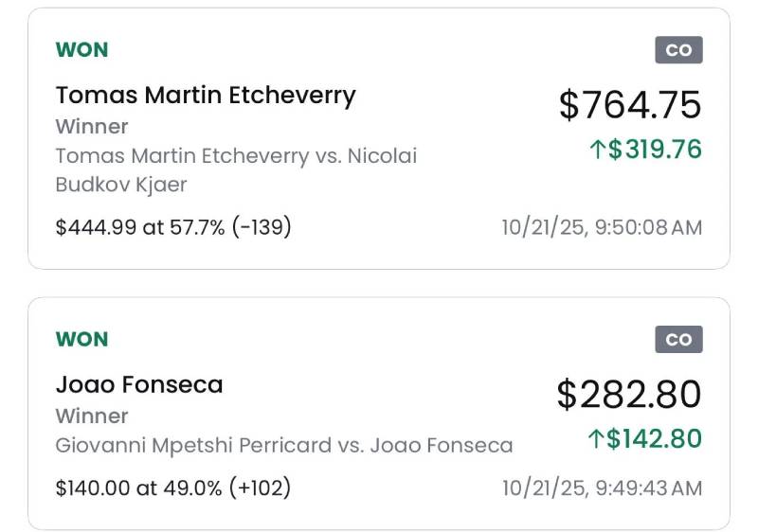The image size is (758, 532).
Task: Click green up arrow beside $319.76
Action: (x=597, y=150)
